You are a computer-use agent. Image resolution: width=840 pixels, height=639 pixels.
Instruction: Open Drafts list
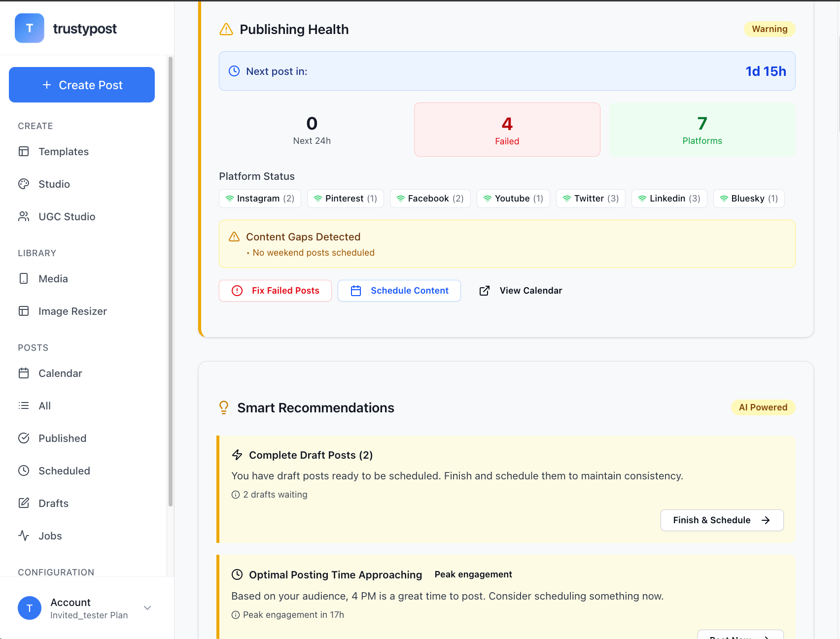pos(53,504)
